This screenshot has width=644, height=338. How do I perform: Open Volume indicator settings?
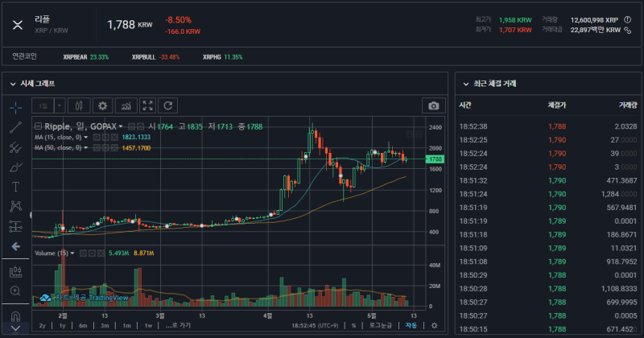click(x=92, y=253)
